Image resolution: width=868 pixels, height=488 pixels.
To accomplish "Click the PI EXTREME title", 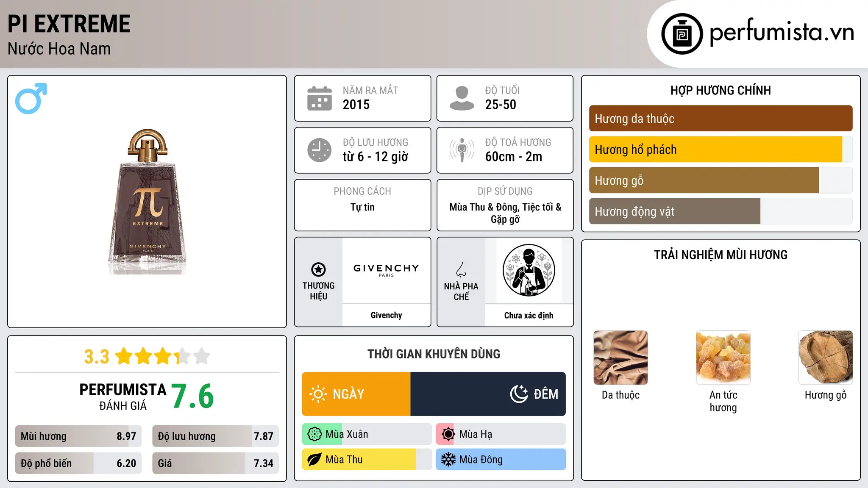I will tap(69, 24).
